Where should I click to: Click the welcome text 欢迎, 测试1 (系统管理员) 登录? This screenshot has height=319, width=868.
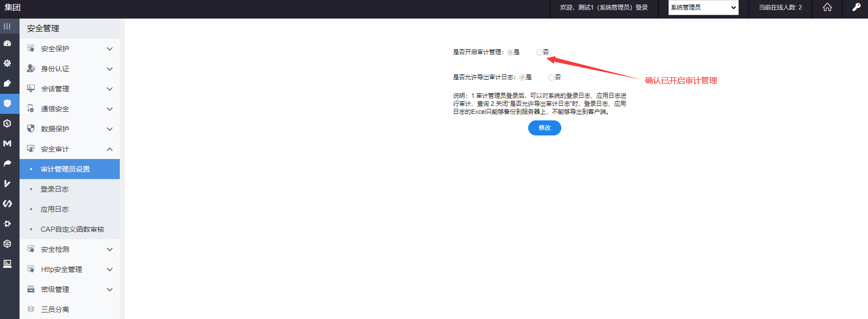(604, 8)
